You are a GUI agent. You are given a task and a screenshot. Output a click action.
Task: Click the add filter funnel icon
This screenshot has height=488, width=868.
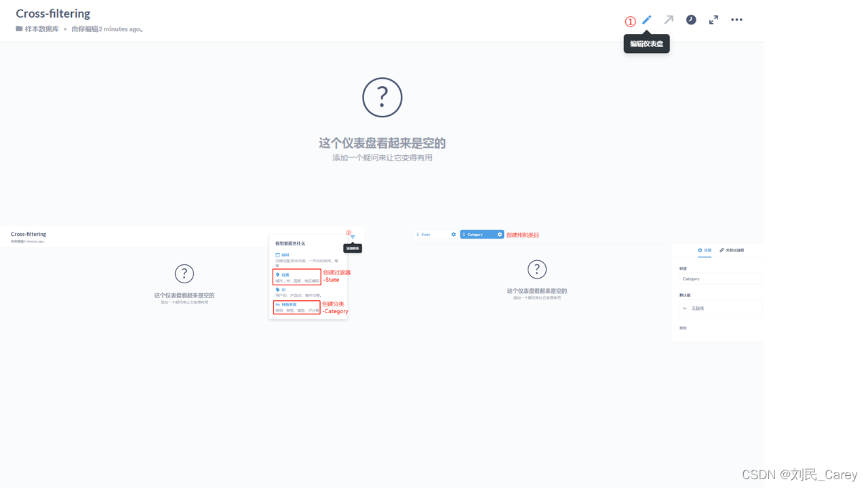[x=353, y=237]
